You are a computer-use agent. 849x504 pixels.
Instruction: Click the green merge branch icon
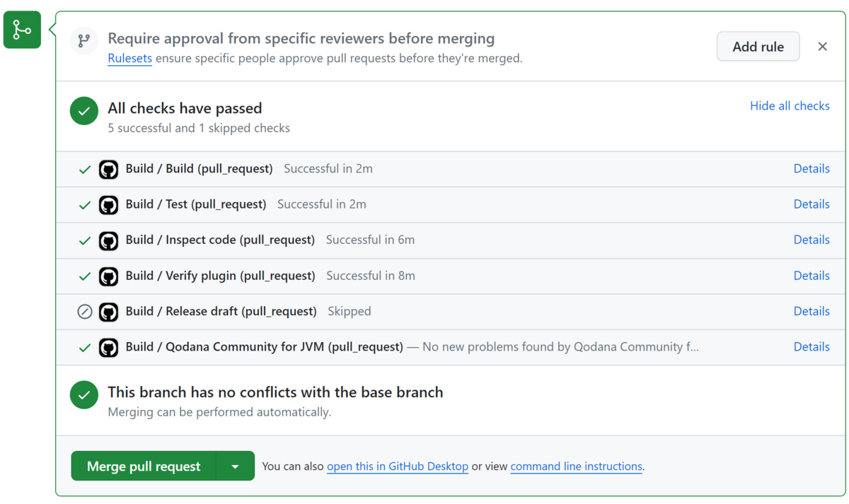point(22,30)
